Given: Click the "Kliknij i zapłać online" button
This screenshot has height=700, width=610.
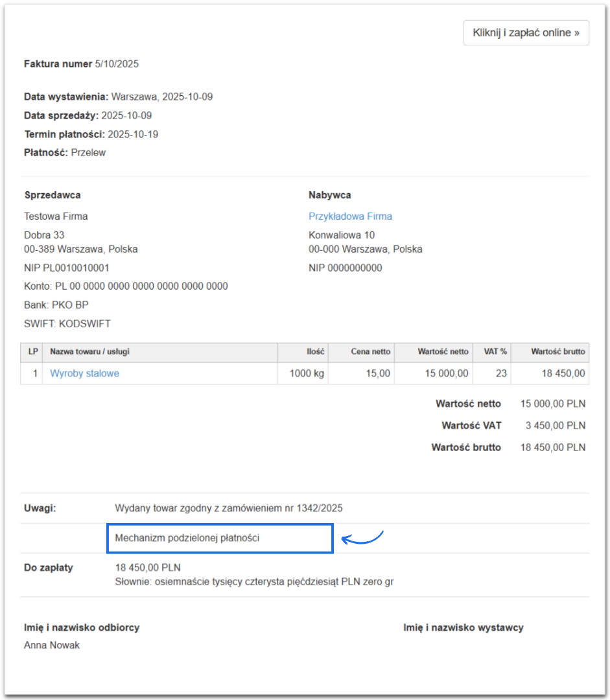Looking at the screenshot, I should pos(526,33).
